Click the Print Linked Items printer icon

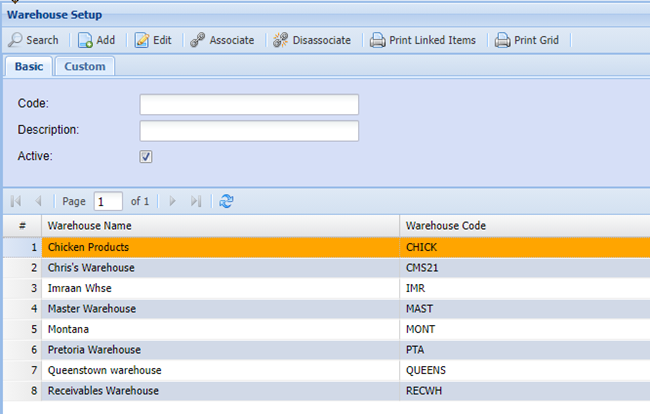click(x=377, y=40)
